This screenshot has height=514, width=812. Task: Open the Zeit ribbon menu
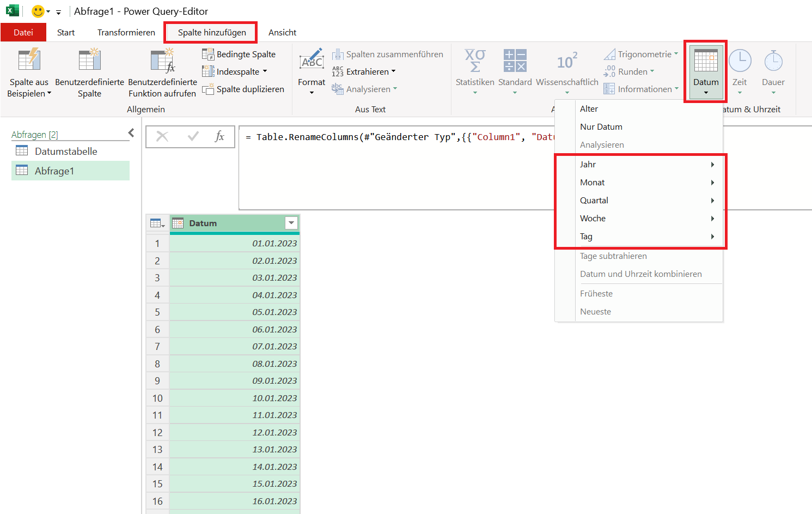click(x=740, y=72)
